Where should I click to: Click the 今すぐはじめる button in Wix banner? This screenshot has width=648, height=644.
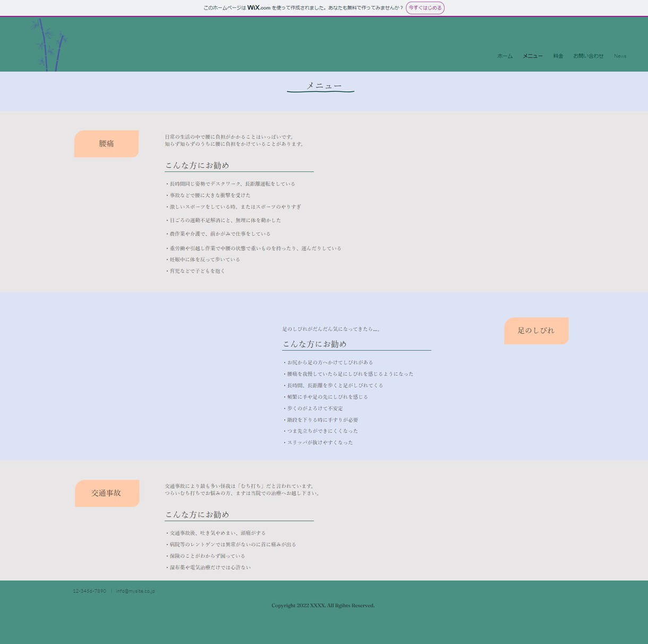pos(425,8)
